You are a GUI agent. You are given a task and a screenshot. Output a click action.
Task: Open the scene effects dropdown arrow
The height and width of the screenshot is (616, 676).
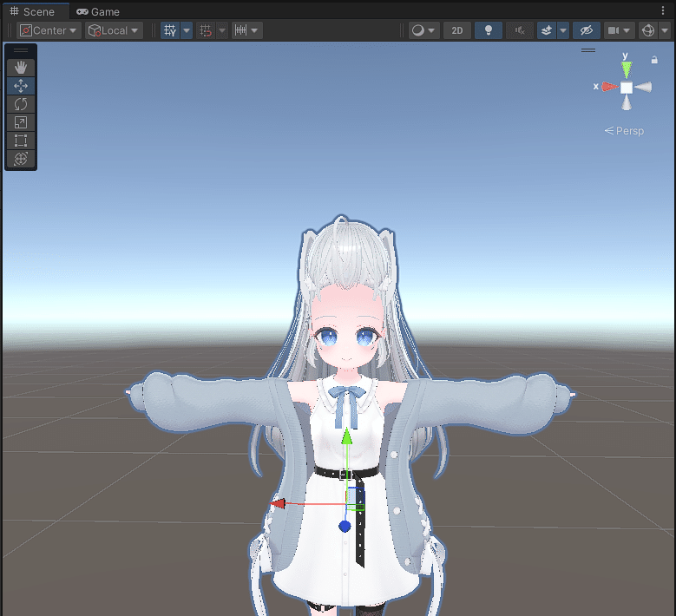(563, 30)
